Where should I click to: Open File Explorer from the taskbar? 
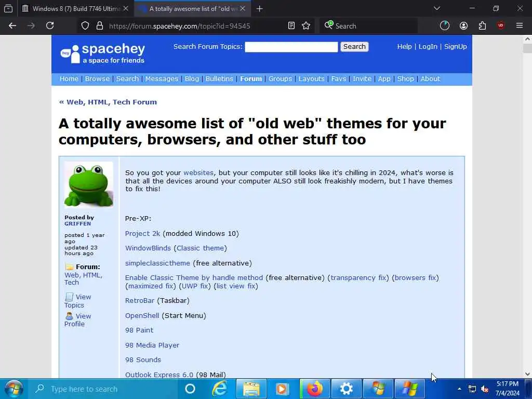coord(251,389)
